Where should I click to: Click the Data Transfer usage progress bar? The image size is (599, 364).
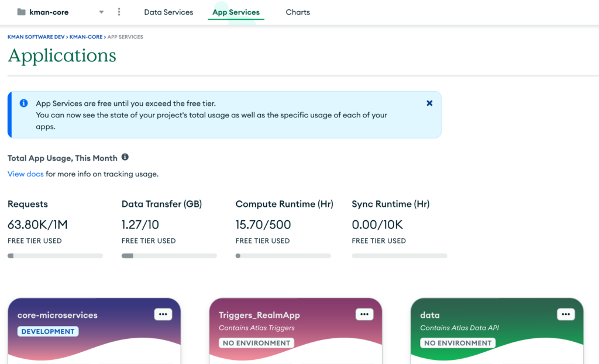pyautogui.click(x=169, y=256)
